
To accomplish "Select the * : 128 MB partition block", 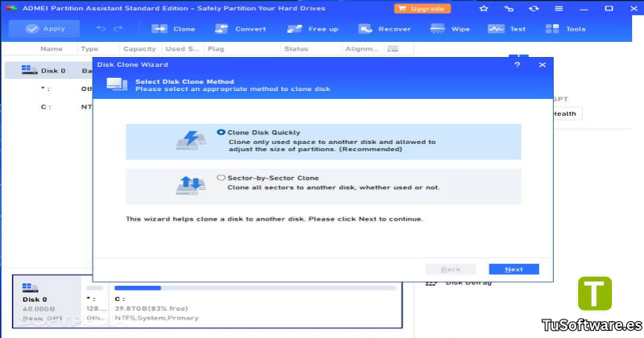I will click(x=95, y=302).
